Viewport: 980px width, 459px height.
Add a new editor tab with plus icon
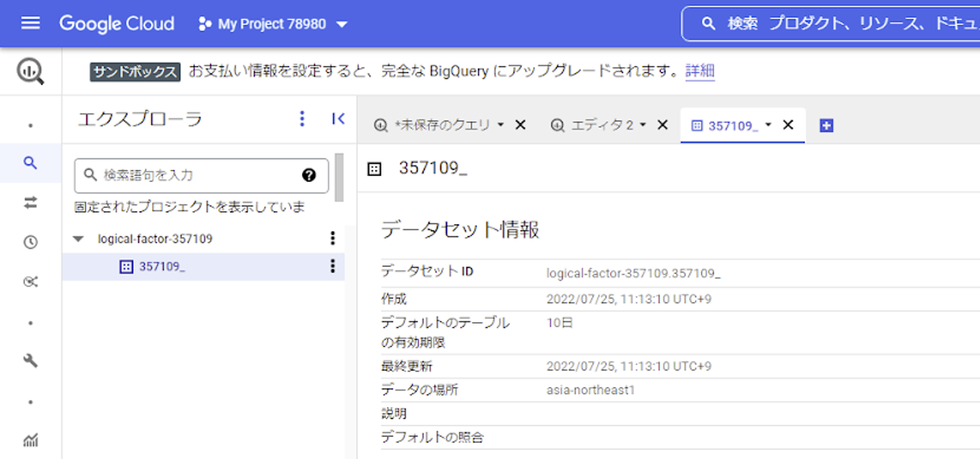(826, 125)
